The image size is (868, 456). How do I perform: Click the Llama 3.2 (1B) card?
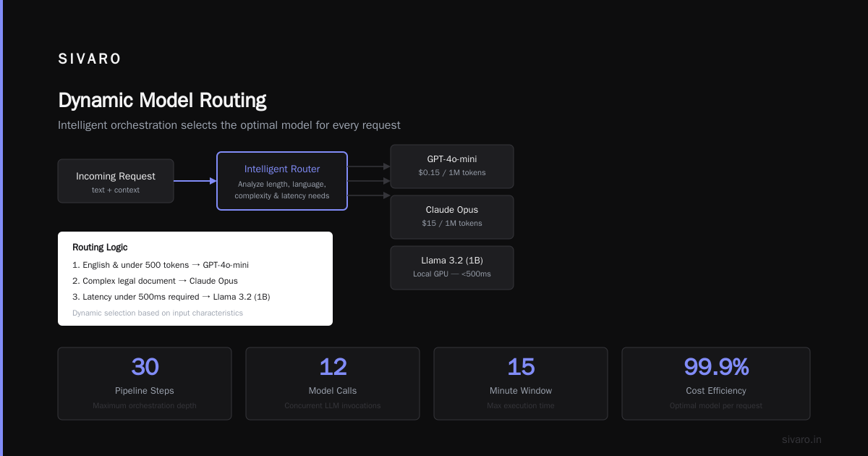[452, 268]
